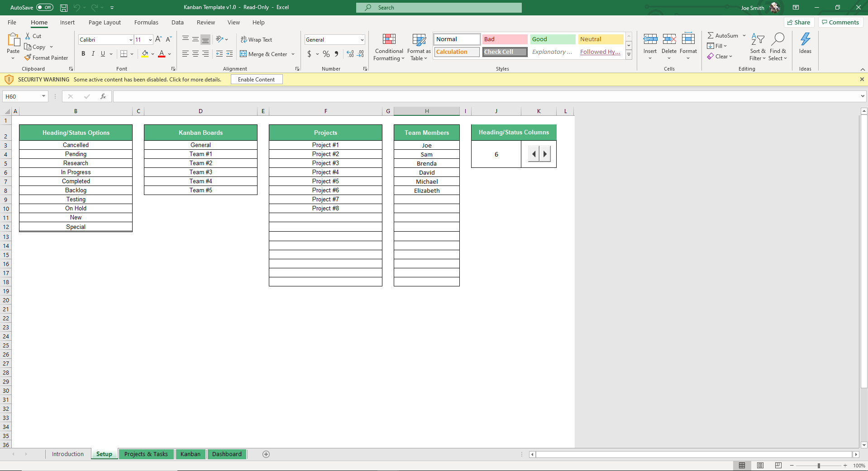
Task: Click the Increase Font Size icon
Action: pos(158,39)
